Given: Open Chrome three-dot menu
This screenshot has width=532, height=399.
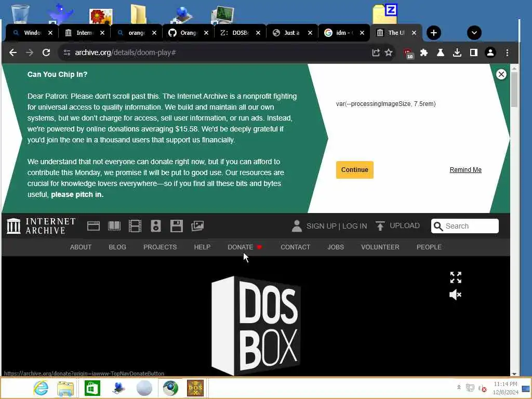Looking at the screenshot, I should click(x=507, y=52).
